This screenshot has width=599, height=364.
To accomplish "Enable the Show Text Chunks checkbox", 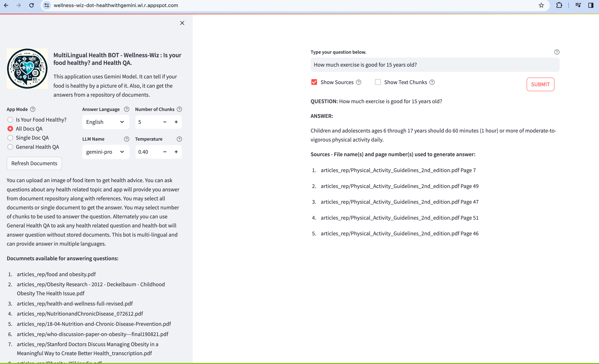I will click(378, 82).
